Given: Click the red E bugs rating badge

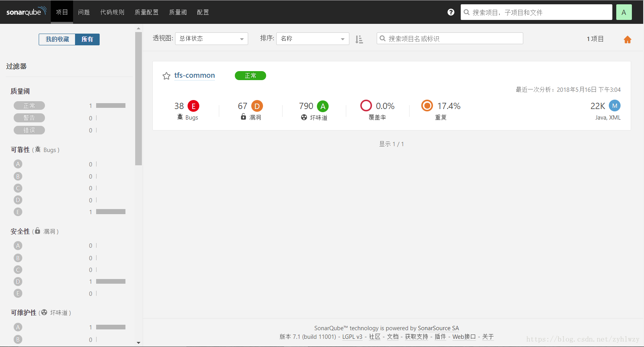Looking at the screenshot, I should (x=193, y=106).
